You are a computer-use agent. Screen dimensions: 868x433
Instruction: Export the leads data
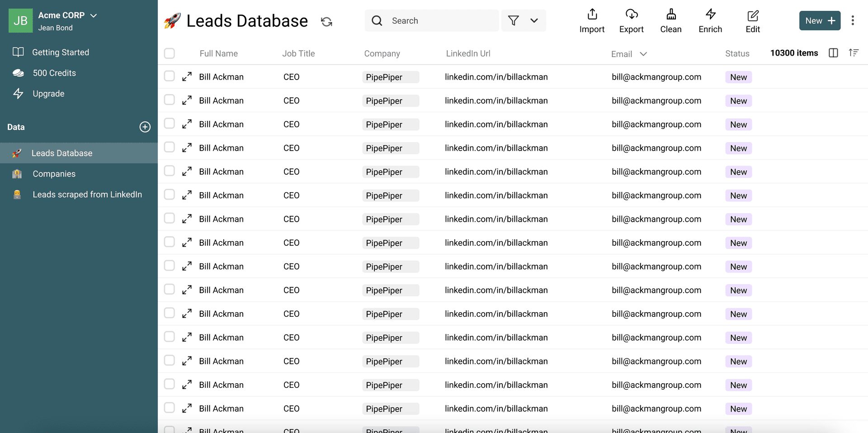[x=631, y=20]
